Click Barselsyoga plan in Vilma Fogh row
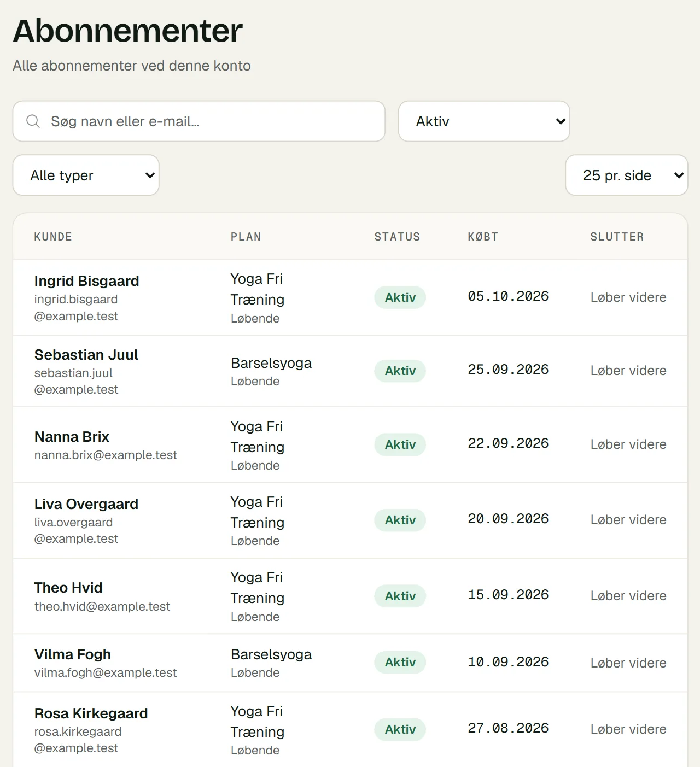This screenshot has height=767, width=700. [271, 654]
